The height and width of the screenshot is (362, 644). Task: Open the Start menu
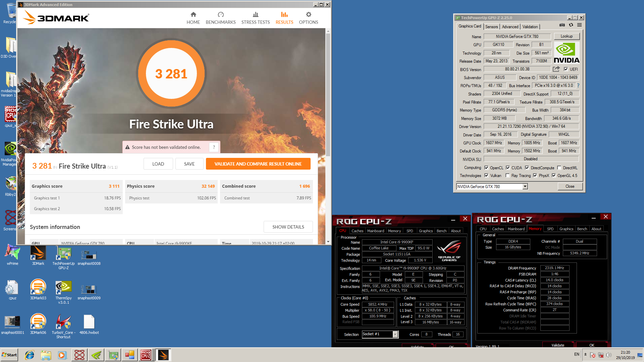pyautogui.click(x=9, y=355)
